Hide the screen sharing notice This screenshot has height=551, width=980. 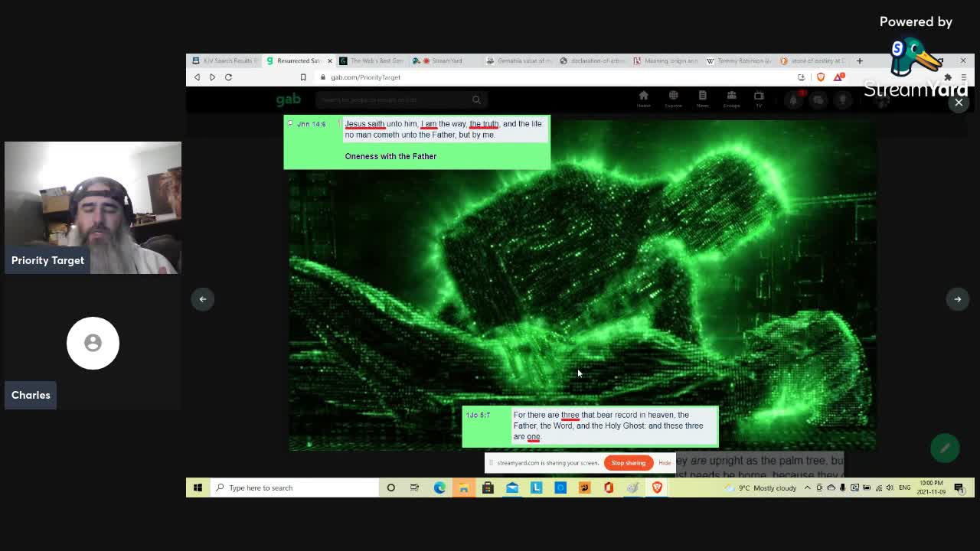tap(665, 463)
